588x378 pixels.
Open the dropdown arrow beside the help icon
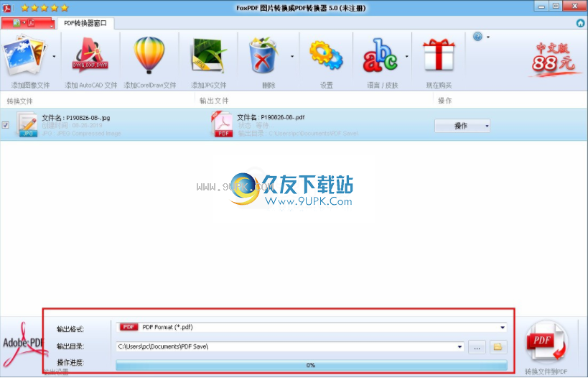click(488, 37)
